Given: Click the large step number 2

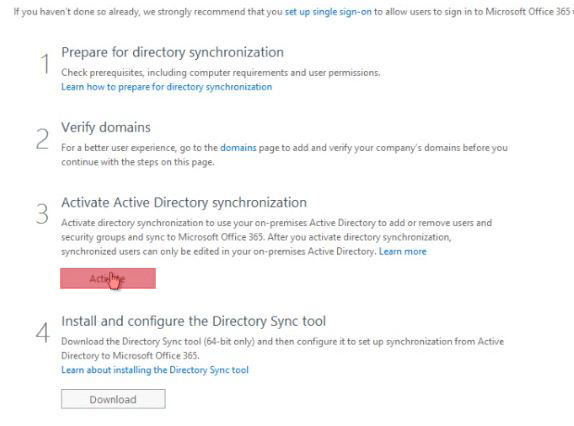Looking at the screenshot, I should pos(42,139).
